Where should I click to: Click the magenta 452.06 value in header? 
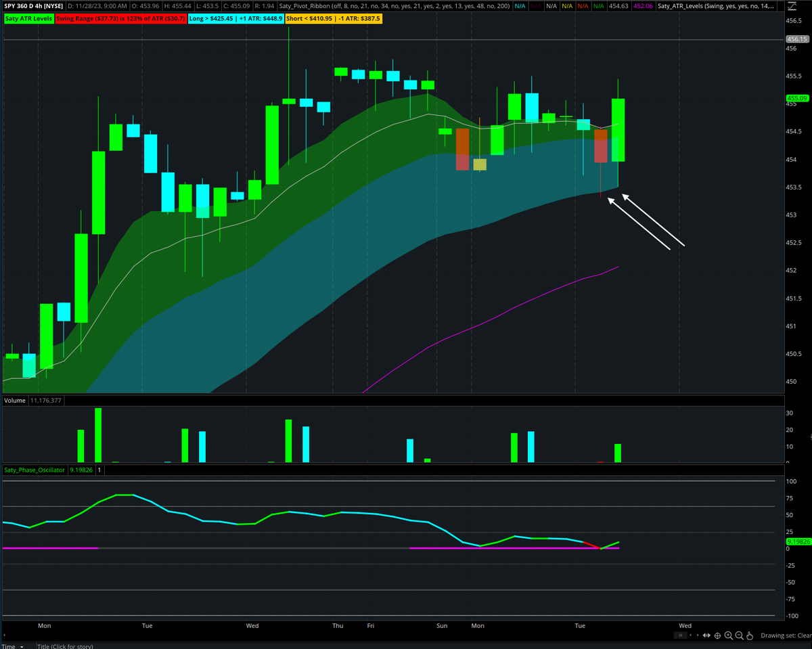(643, 6)
